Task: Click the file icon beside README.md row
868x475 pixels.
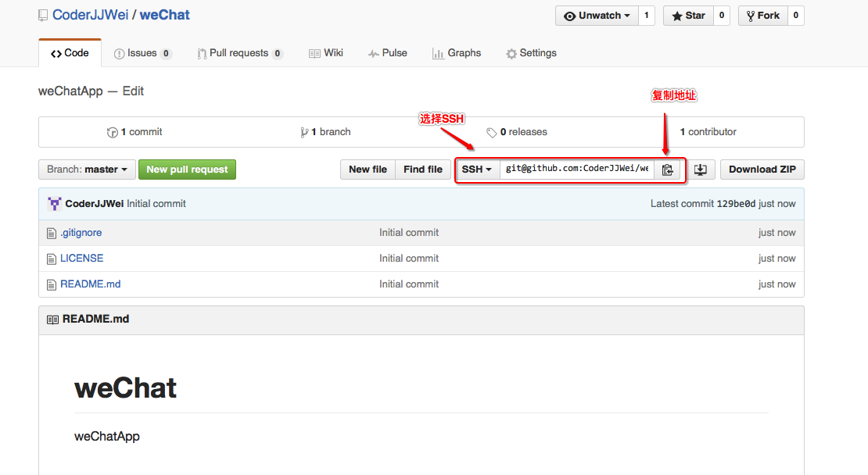Action: pos(52,285)
